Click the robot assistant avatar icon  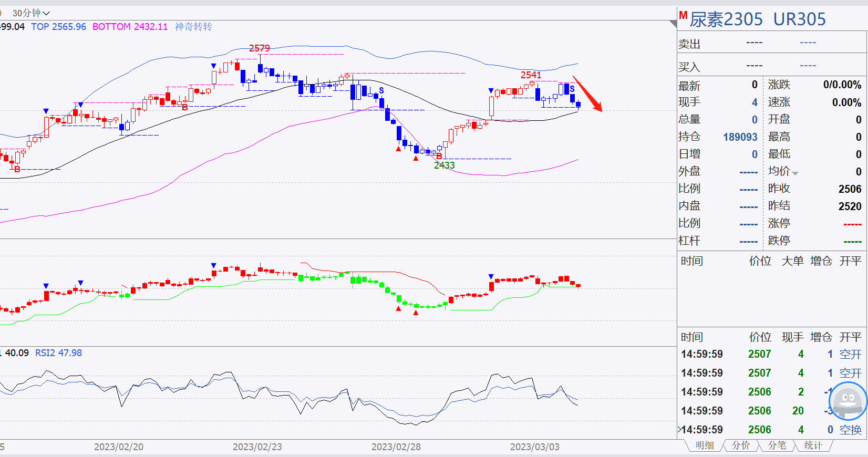(848, 401)
